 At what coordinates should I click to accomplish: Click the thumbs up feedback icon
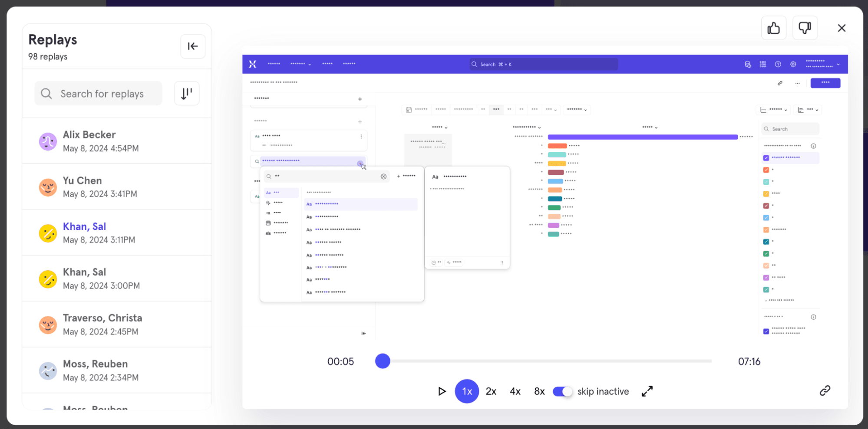point(773,28)
